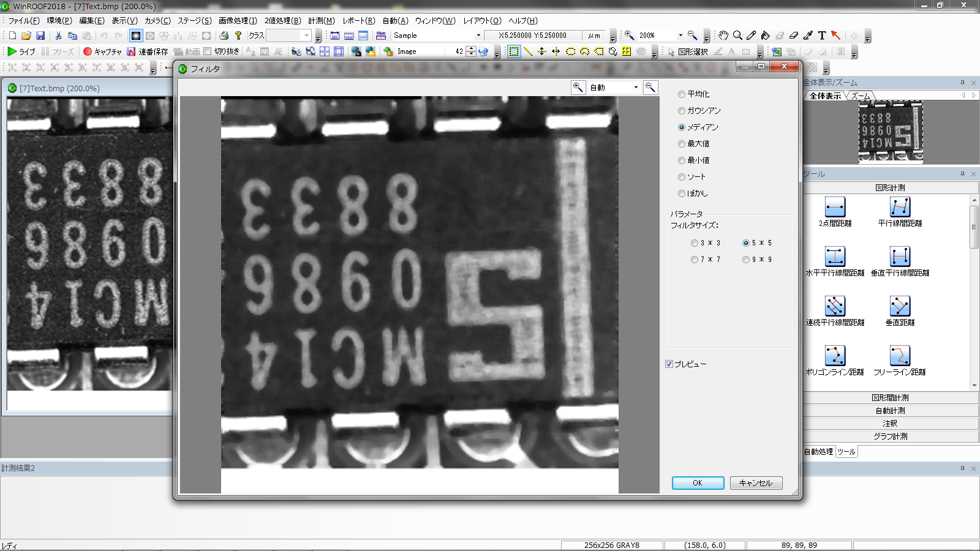The width and height of the screenshot is (980, 551).
Task: Open the 計測(M) menu
Action: point(321,20)
